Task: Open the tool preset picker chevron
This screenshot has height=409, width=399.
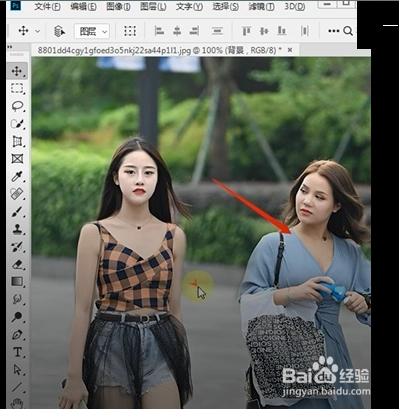Action: pyautogui.click(x=38, y=31)
